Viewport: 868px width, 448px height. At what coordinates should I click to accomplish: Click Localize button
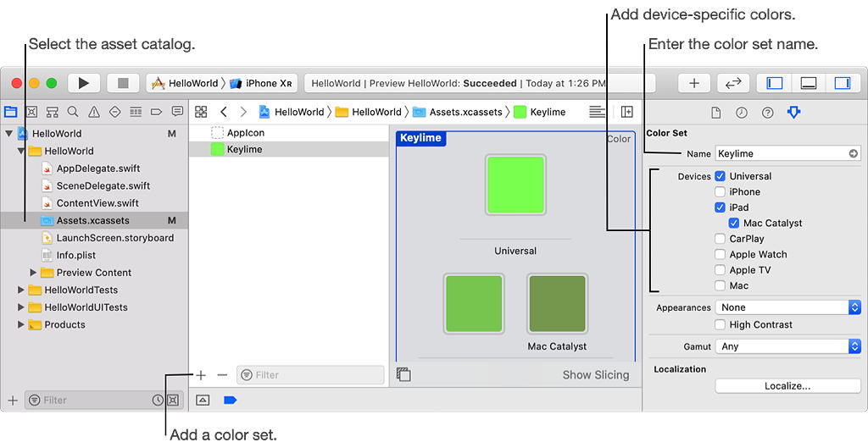[x=787, y=386]
